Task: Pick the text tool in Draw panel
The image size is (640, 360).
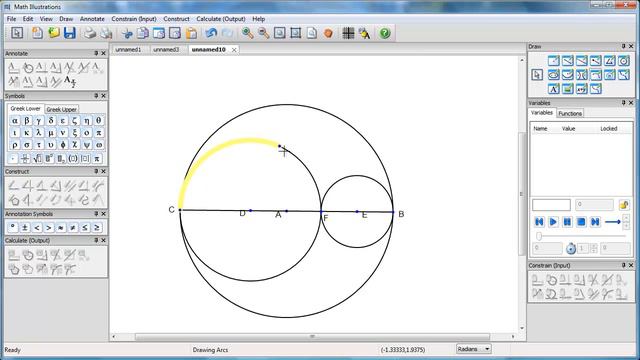Action: [x=553, y=89]
